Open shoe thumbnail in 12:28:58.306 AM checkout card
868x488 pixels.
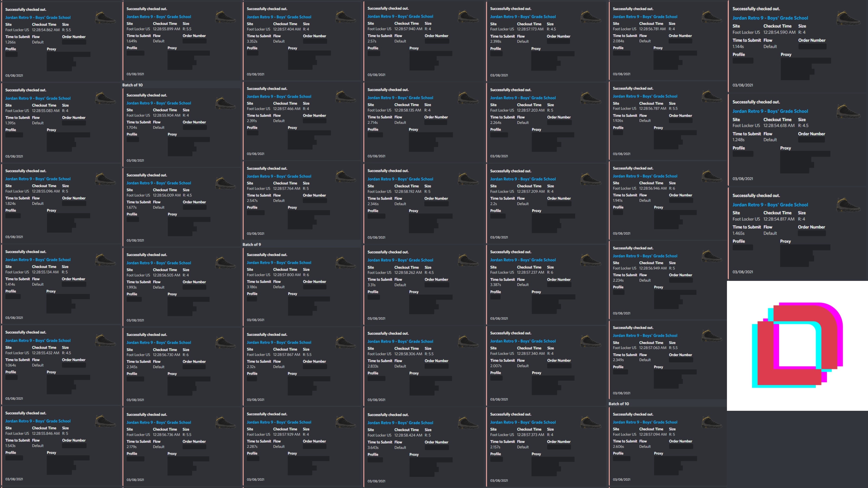coord(468,342)
